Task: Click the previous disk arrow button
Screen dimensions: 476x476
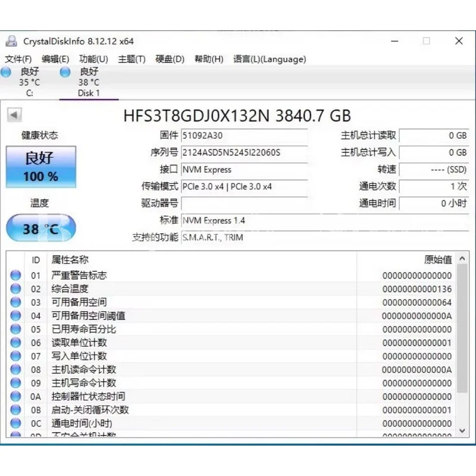Action: coord(14,115)
